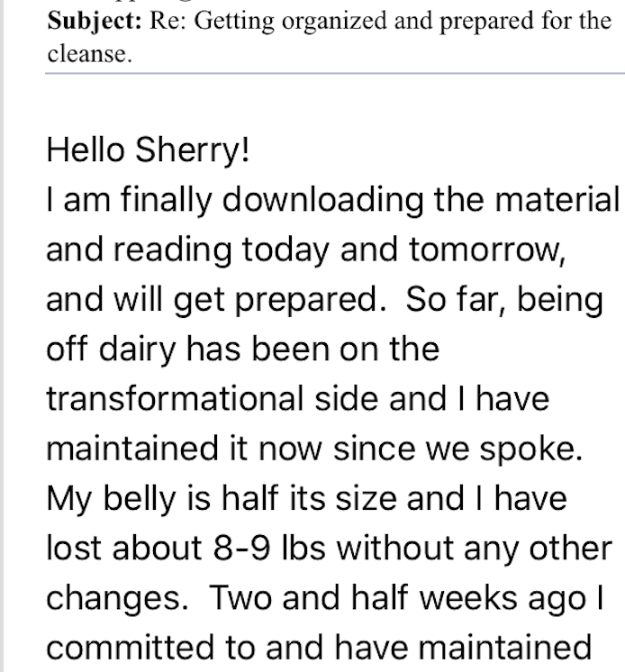Click the word "weeks"
Viewport: 625px width, 672px height.
[x=442, y=595]
